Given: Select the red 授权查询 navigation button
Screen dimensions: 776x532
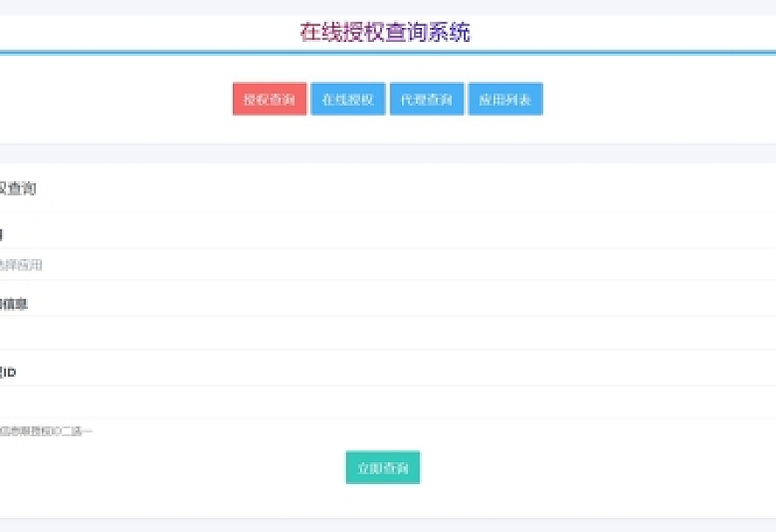Looking at the screenshot, I should point(268,99).
